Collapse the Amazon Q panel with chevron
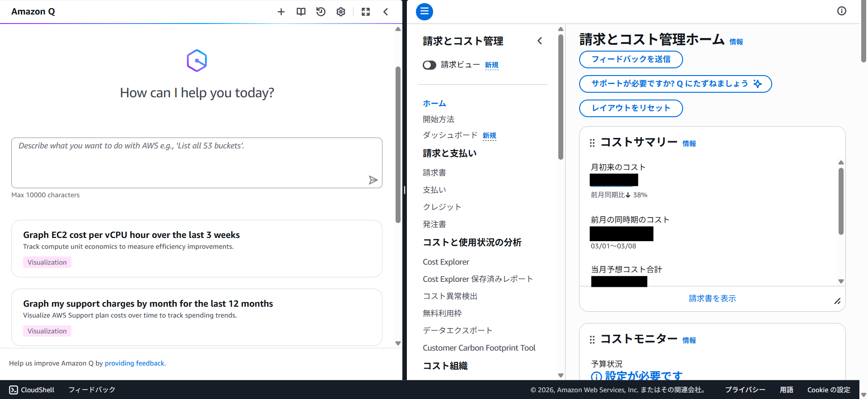 click(386, 12)
